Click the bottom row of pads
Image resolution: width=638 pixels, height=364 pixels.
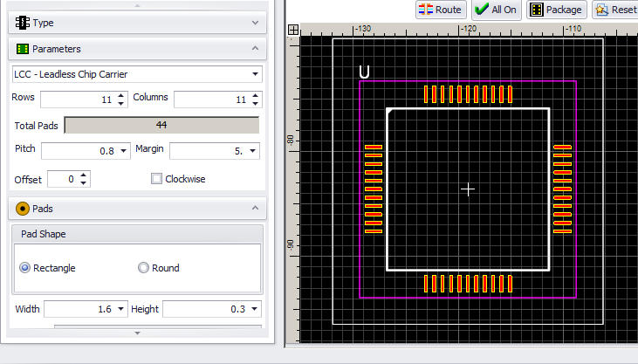[468, 284]
